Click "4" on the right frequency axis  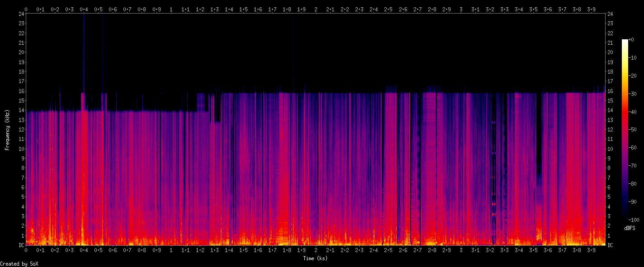click(x=609, y=207)
